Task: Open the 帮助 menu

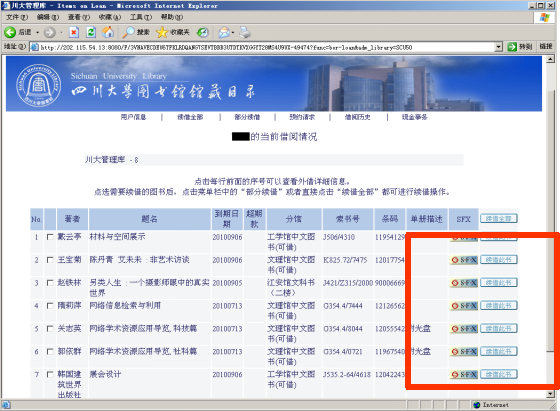Action: tap(171, 17)
